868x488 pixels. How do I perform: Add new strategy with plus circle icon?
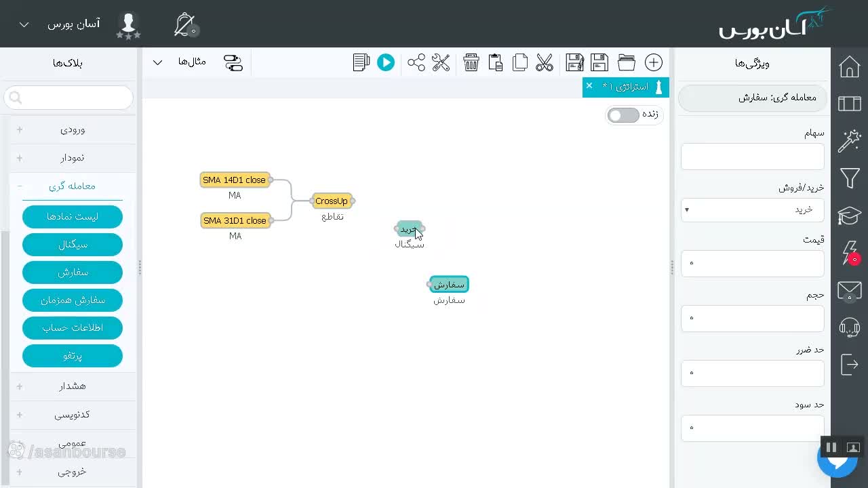click(654, 62)
